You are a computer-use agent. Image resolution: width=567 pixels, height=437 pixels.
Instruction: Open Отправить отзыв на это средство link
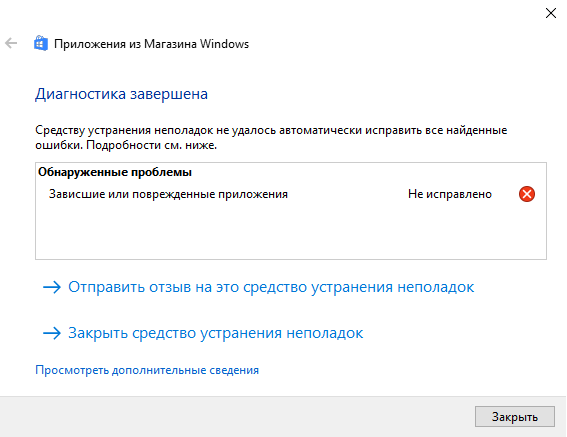[271, 287]
